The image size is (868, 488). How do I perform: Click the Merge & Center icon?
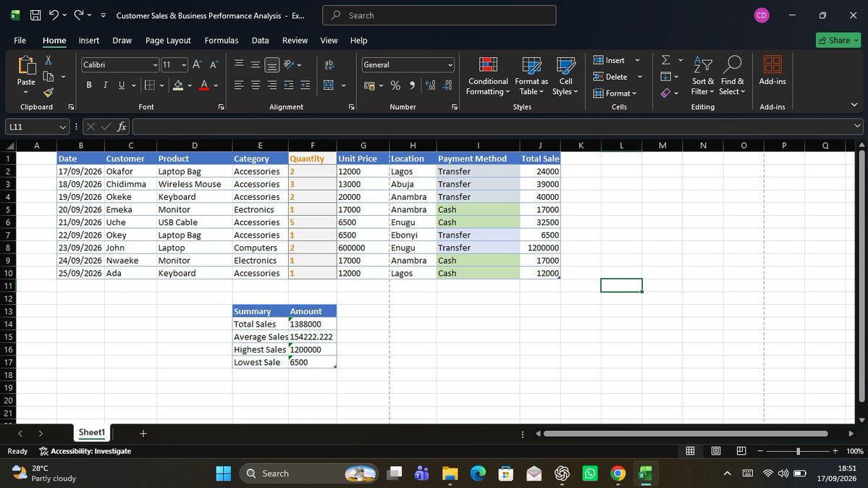coord(329,85)
